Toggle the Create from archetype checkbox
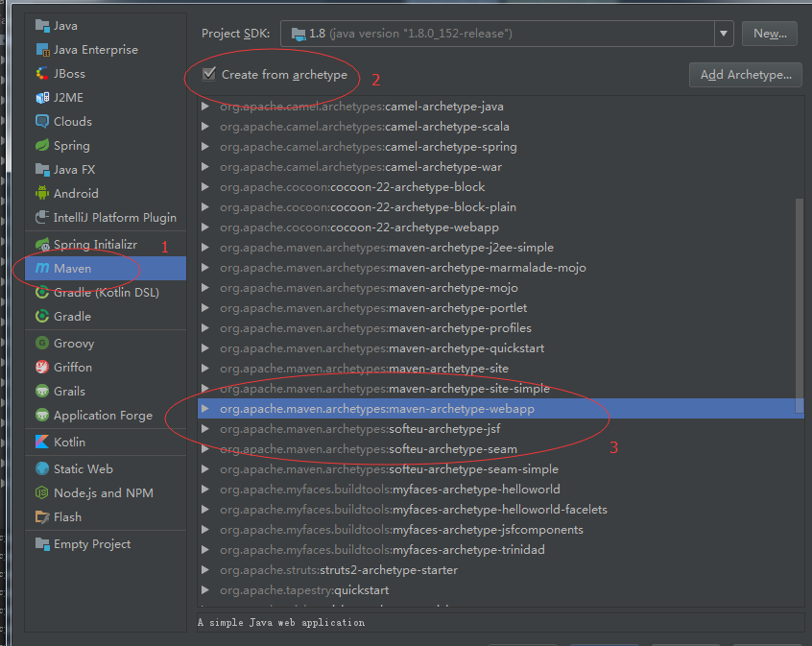The image size is (812, 646). coord(209,74)
